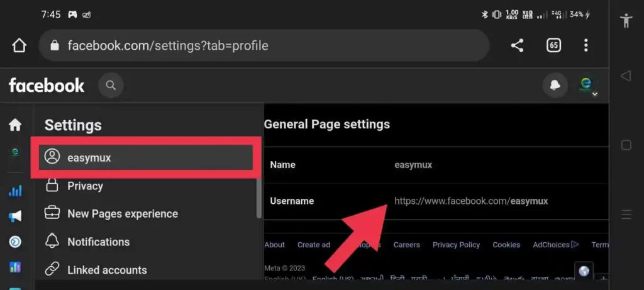Open the blue circular icon in left rail
The width and height of the screenshot is (644, 290).
tap(15, 242)
